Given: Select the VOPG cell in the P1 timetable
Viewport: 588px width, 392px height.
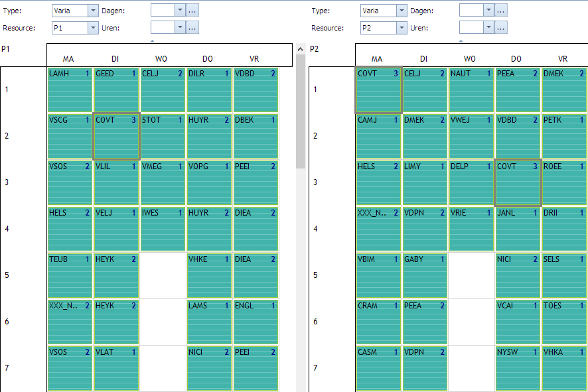Looking at the screenshot, I should pos(209,183).
